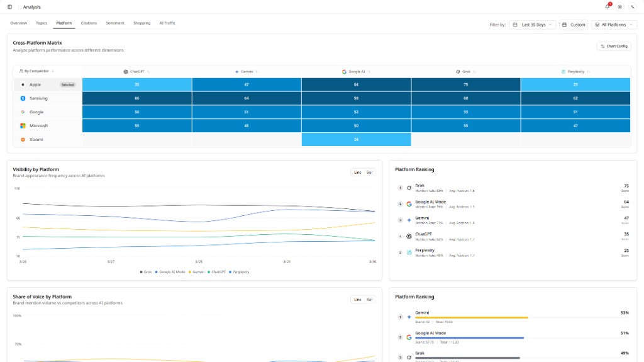This screenshot has height=362, width=644.
Task: Click the ChatGPT column header icon
Action: pyautogui.click(x=126, y=72)
